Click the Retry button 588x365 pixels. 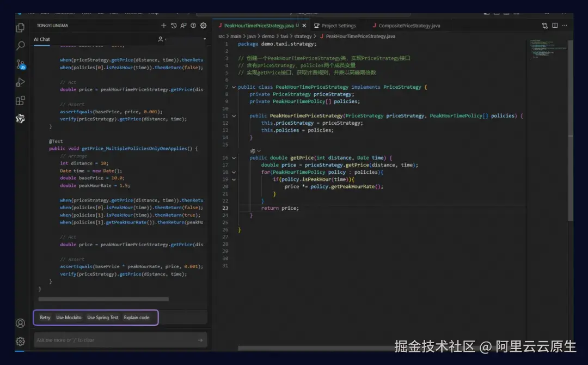pos(45,318)
